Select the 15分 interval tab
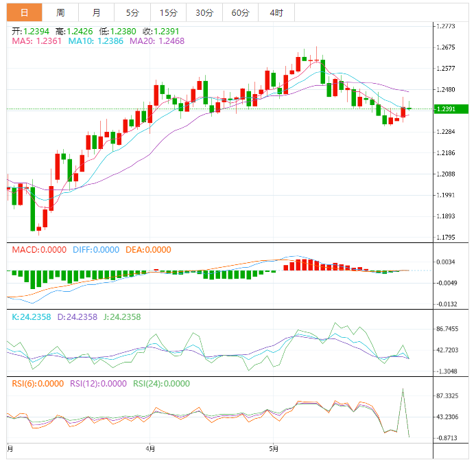Image resolution: width=476 pixels, height=460 pixels. click(168, 12)
